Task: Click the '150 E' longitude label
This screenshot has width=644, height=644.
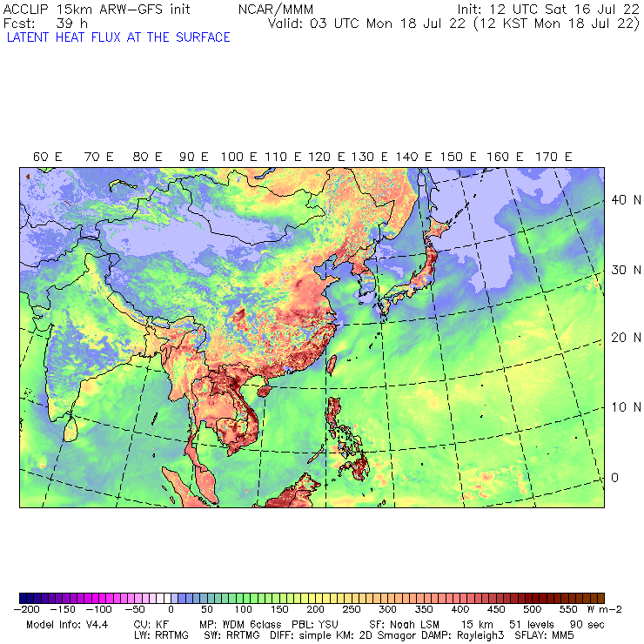Action: [459, 157]
